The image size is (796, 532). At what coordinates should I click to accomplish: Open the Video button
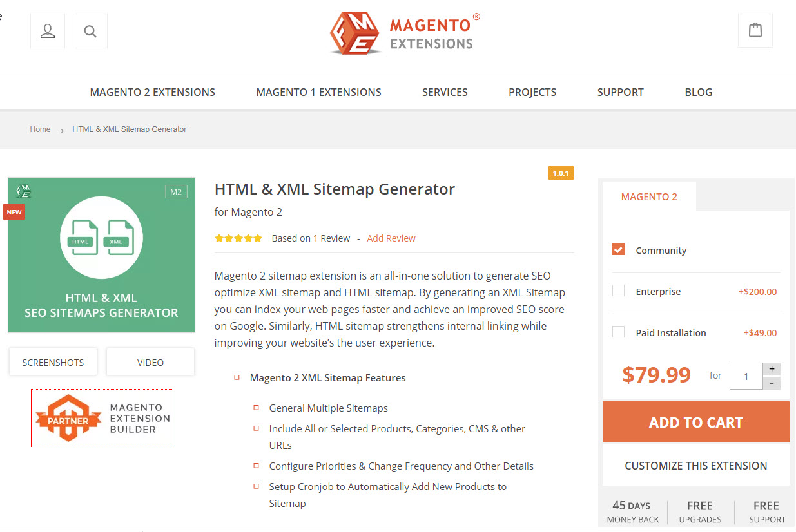[150, 362]
